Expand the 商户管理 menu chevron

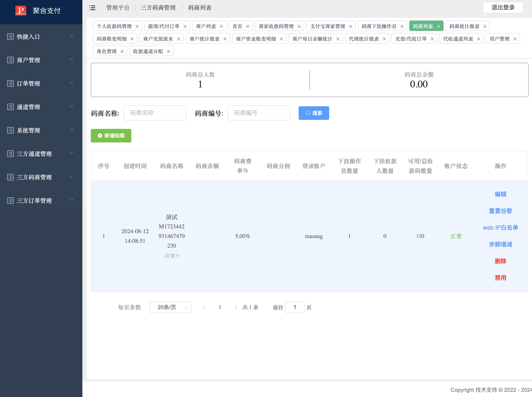click(71, 59)
